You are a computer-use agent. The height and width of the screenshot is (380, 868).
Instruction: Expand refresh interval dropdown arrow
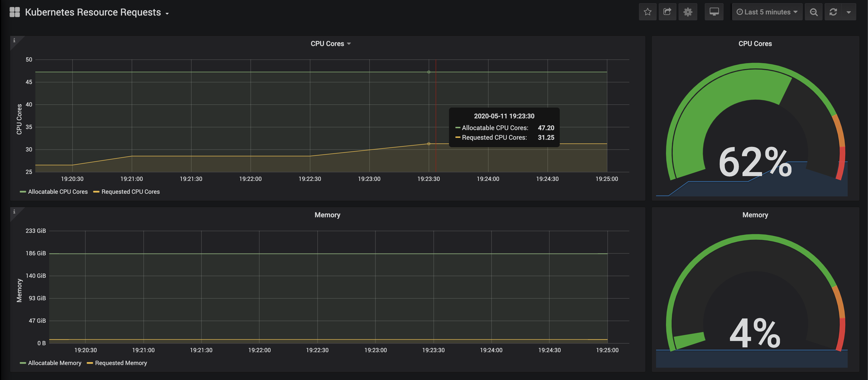pos(848,12)
